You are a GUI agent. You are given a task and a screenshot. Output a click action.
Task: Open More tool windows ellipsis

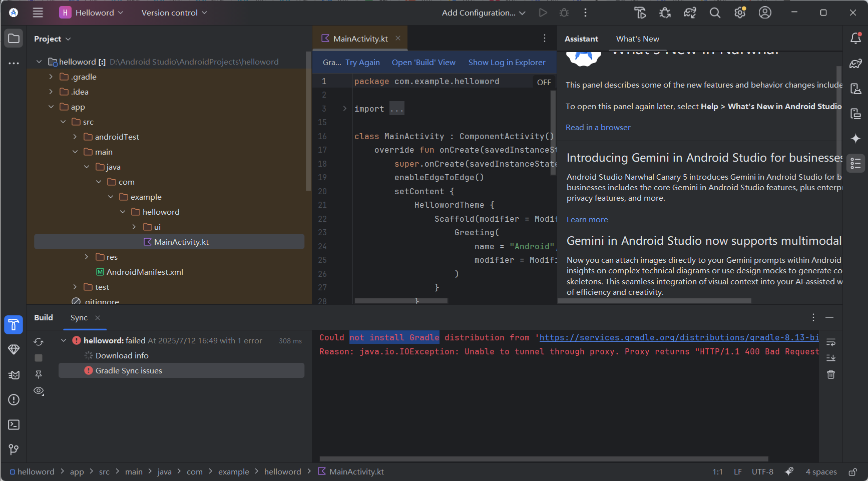tap(14, 63)
